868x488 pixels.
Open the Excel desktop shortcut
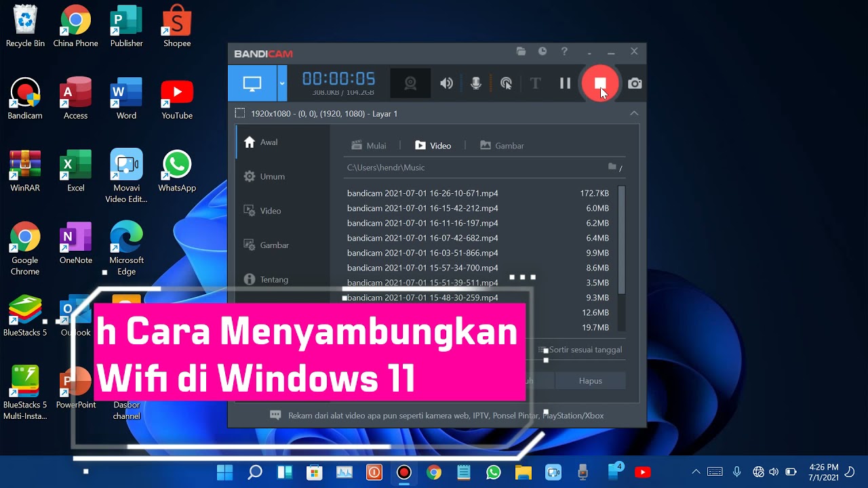click(x=76, y=171)
